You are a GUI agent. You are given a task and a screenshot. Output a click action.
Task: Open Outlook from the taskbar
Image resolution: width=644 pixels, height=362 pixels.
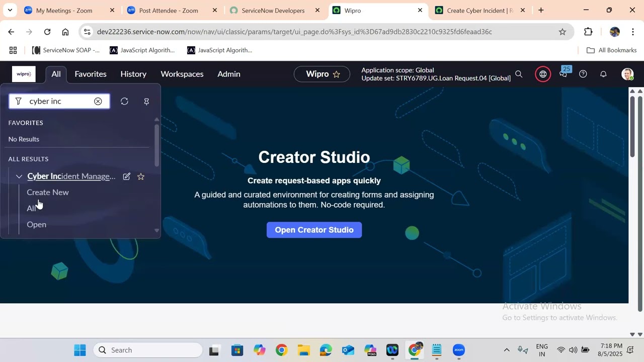tap(348, 350)
